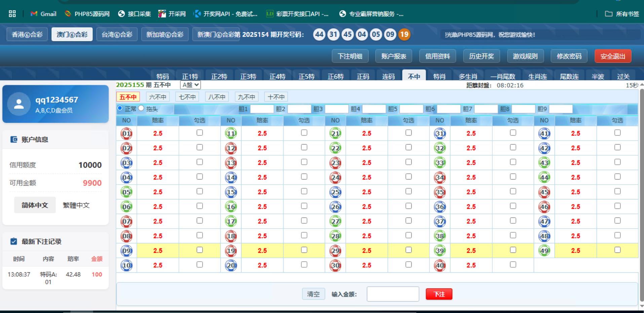Tick the checkbox for number 25
Image resolution: width=644 pixels, height=313 pixels.
pyautogui.click(x=409, y=191)
